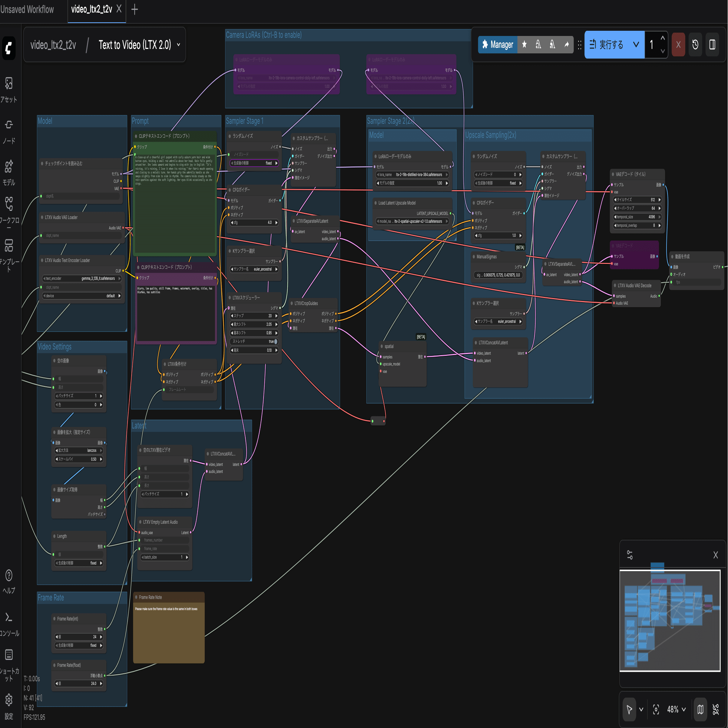Screen dimensions: 728x728
Task: Click the star favorites icon in Manager bar
Action: pos(524,45)
